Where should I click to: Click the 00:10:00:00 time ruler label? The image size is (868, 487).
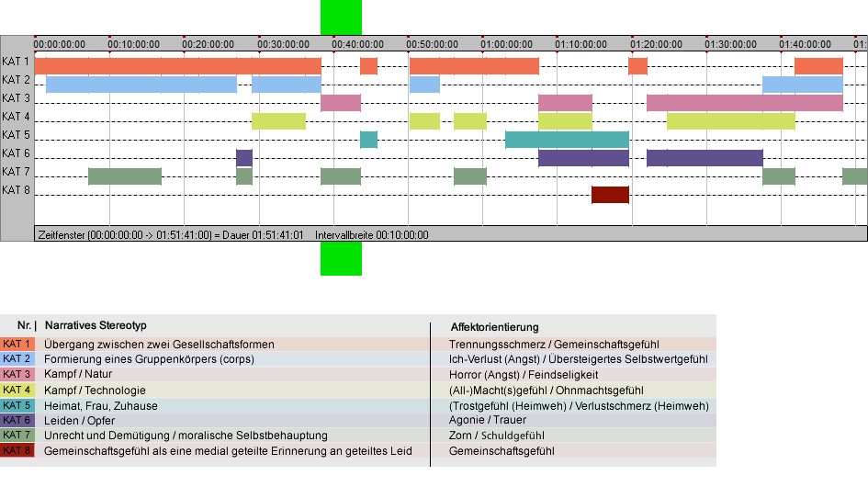pyautogui.click(x=133, y=44)
